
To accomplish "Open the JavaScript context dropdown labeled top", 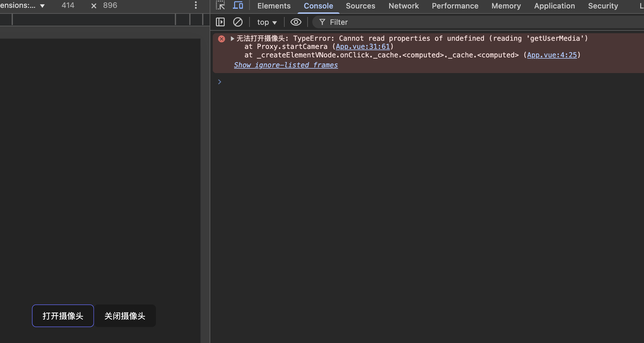I will (x=266, y=22).
